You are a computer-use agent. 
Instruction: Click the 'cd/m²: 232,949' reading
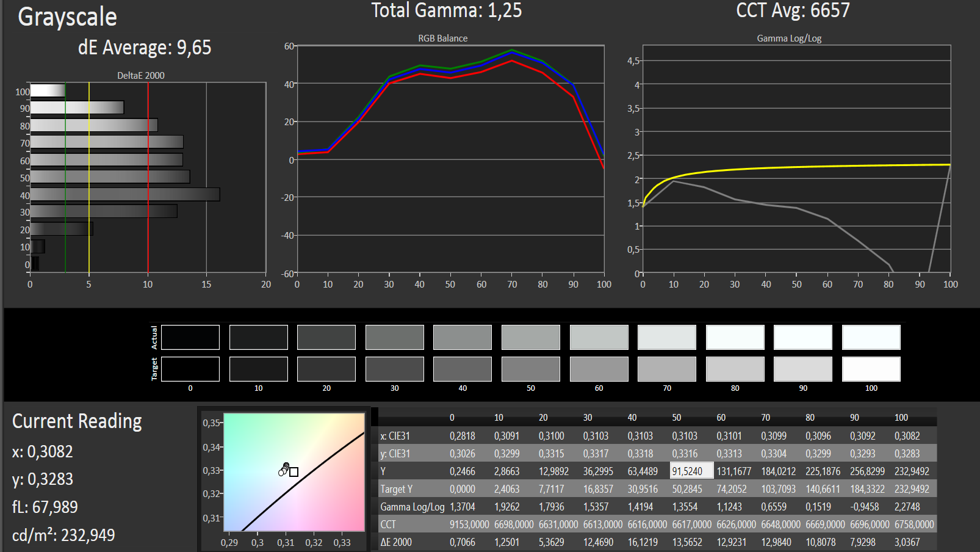63,535
